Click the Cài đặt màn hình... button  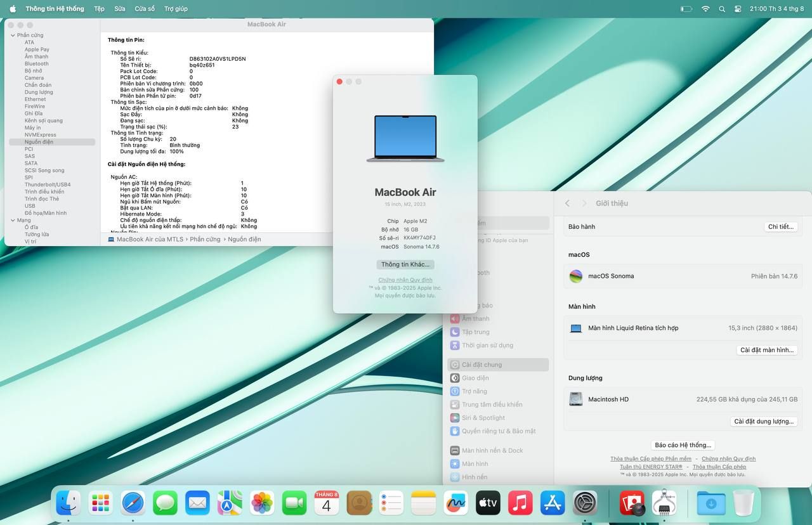click(x=767, y=350)
